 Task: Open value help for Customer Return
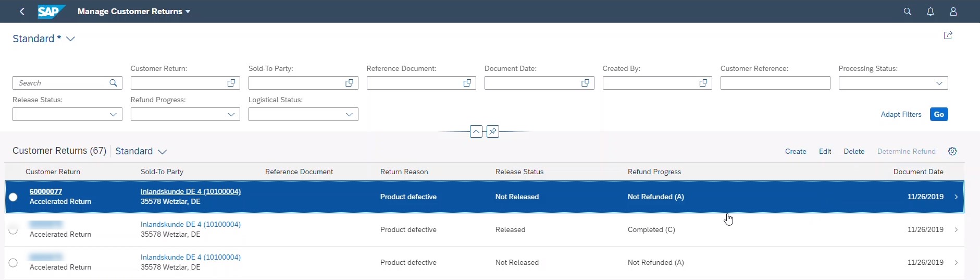pyautogui.click(x=231, y=83)
